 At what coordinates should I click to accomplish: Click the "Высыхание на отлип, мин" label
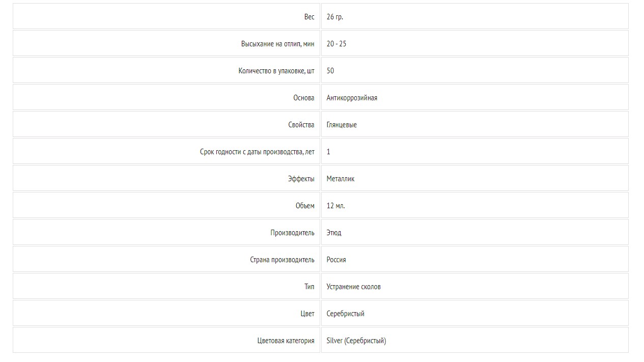(277, 44)
